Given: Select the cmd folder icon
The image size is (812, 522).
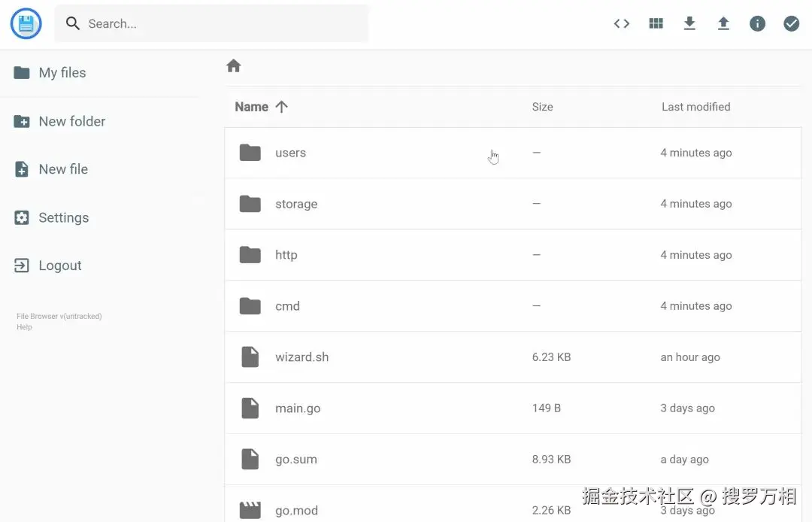Looking at the screenshot, I should 250,306.
